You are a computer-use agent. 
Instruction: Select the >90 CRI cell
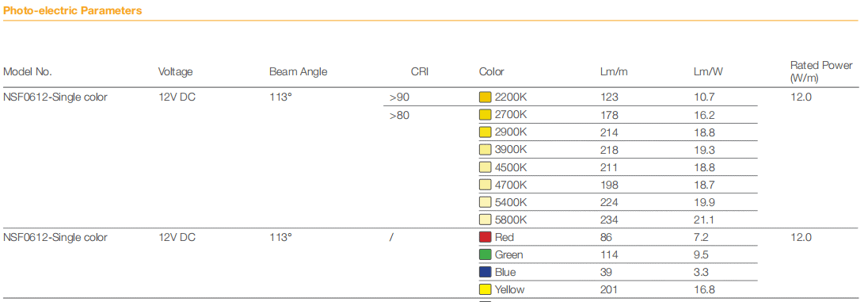point(400,97)
